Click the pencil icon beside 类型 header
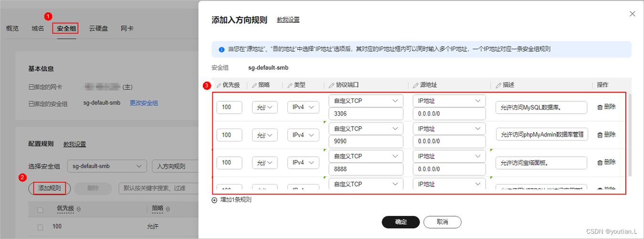The width and height of the screenshot is (644, 239). [290, 85]
